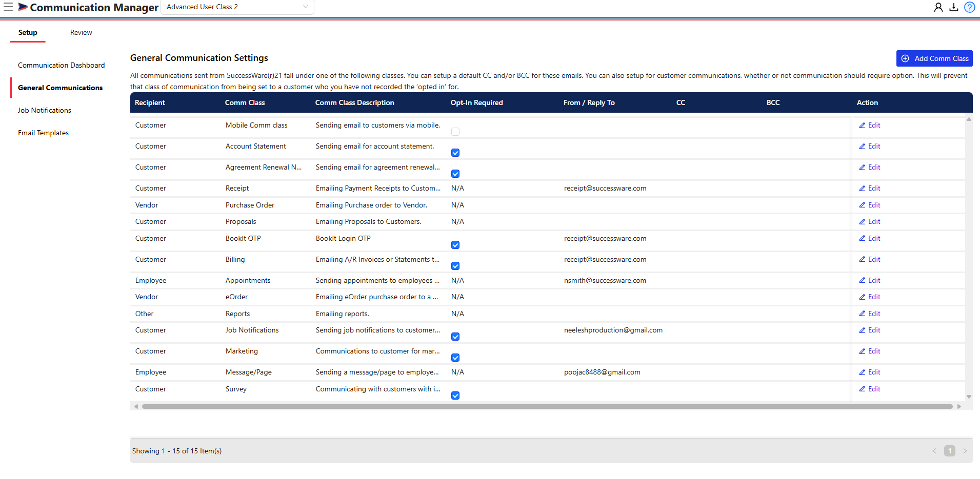The width and height of the screenshot is (980, 479).
Task: Click the 'Other' recipient cell
Action: click(x=145, y=314)
